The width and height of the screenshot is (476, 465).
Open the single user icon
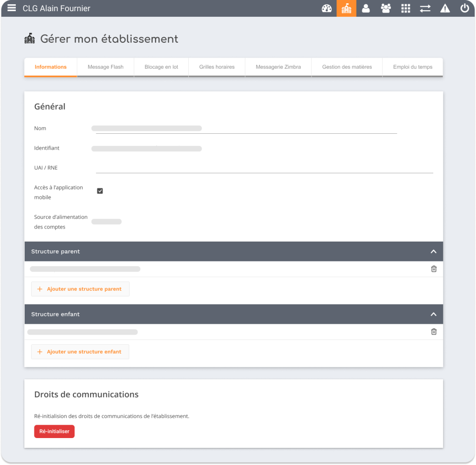(366, 8)
